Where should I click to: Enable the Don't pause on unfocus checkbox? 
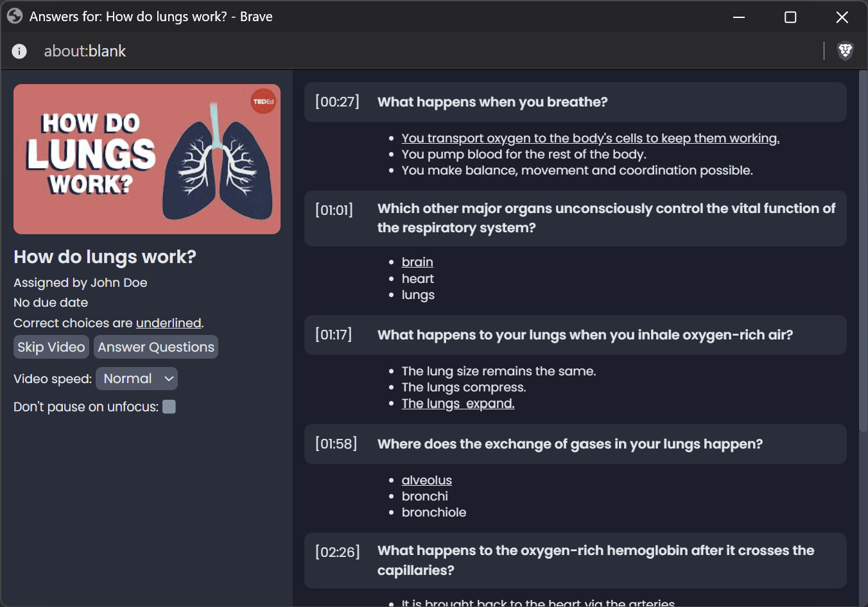pos(169,406)
